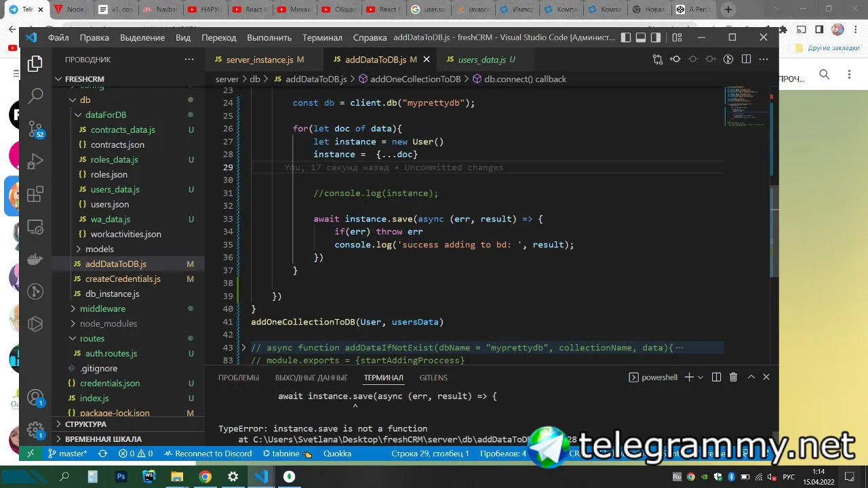868x488 pixels.
Task: Toggle the primary side bar visibility
Action: (x=625, y=38)
